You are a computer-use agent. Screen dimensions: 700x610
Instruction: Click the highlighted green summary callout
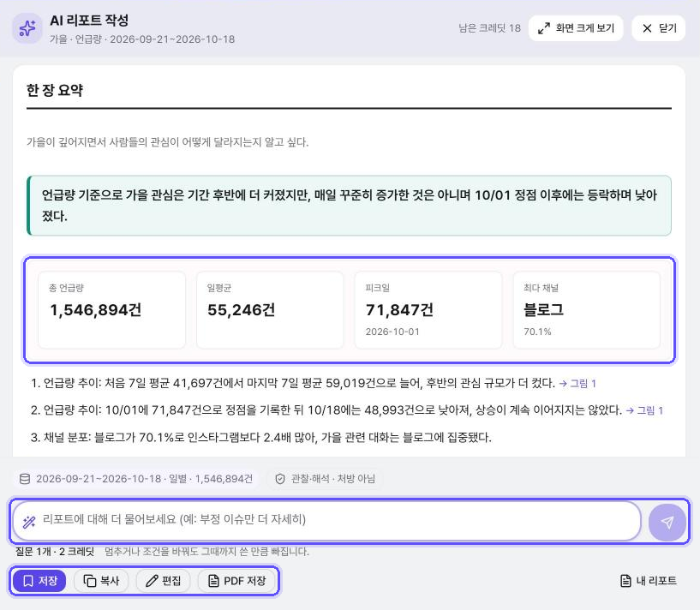click(x=349, y=206)
